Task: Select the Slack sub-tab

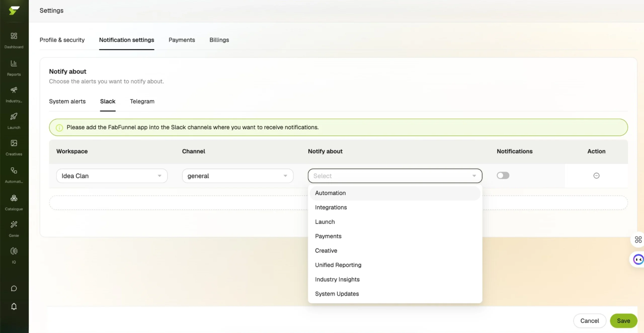Action: coord(108,101)
